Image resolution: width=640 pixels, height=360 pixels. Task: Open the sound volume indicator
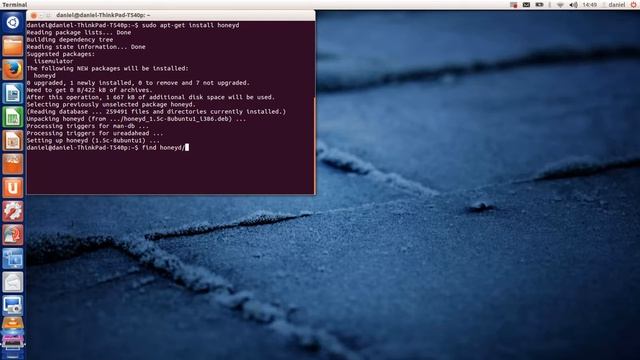[573, 5]
